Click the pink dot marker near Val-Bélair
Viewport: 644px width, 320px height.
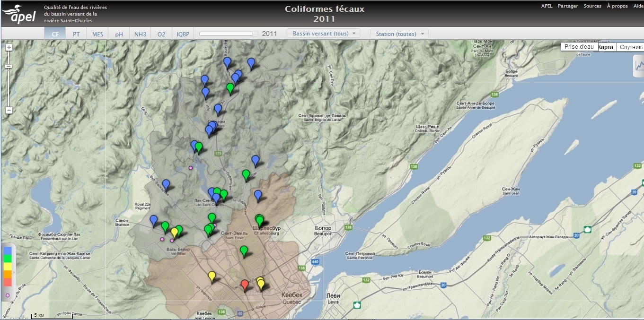pyautogui.click(x=172, y=241)
